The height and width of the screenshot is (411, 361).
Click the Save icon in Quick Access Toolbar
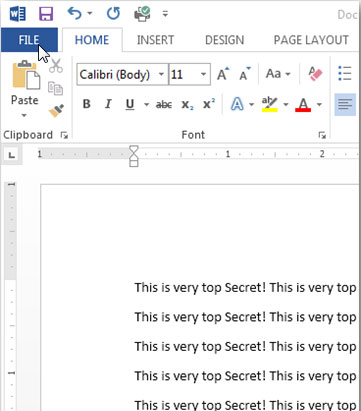click(x=46, y=14)
